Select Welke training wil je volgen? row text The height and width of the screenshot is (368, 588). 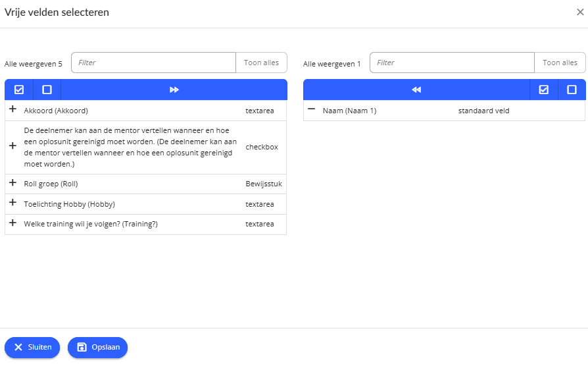click(91, 224)
